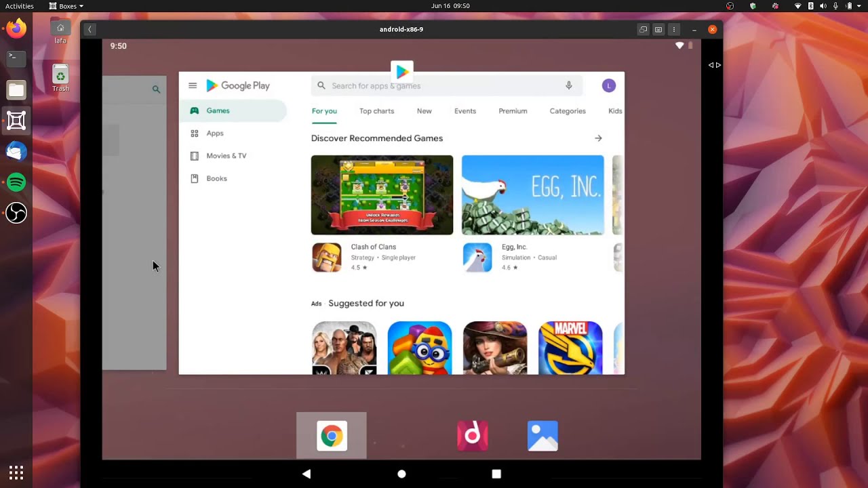Select Apps in Play sidebar
Viewport: 868px width, 488px height.
click(x=233, y=134)
